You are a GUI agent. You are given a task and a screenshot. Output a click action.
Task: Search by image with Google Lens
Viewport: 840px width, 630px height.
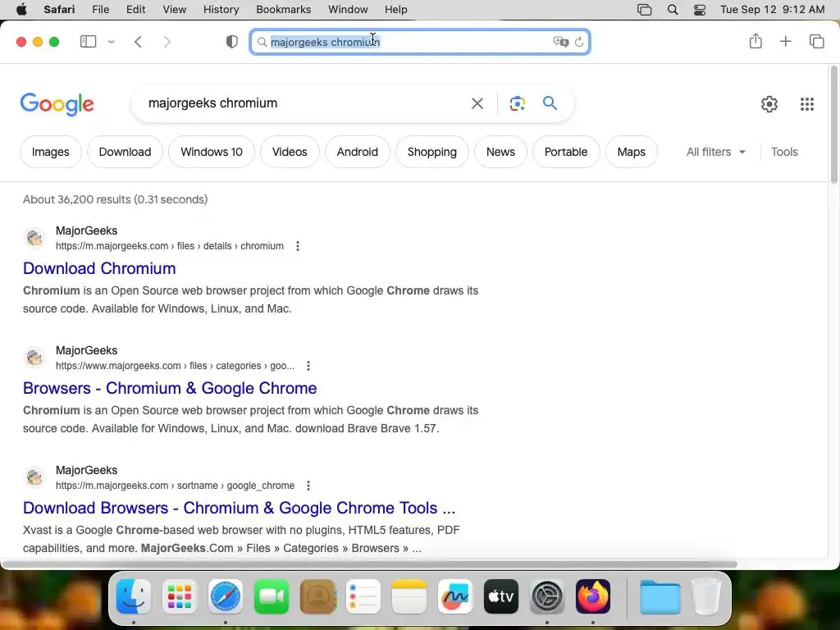(x=517, y=103)
